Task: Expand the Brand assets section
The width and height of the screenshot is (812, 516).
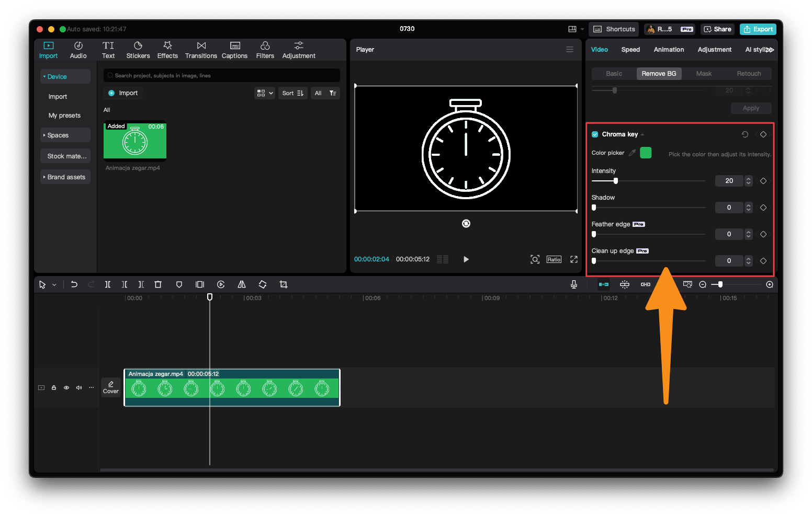Action: point(65,177)
